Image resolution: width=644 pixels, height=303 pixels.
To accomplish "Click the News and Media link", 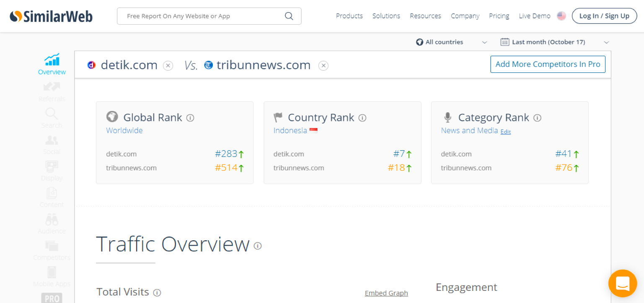I will coord(469,131).
